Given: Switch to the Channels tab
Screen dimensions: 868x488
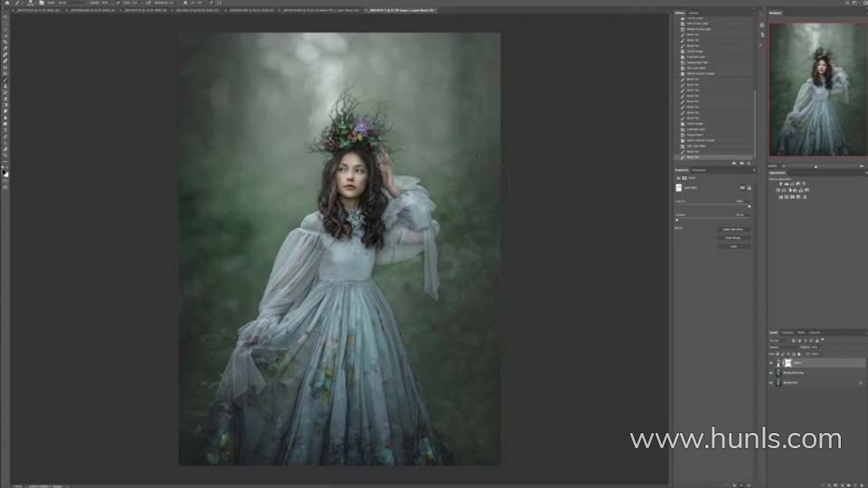Looking at the screenshot, I should [x=788, y=333].
